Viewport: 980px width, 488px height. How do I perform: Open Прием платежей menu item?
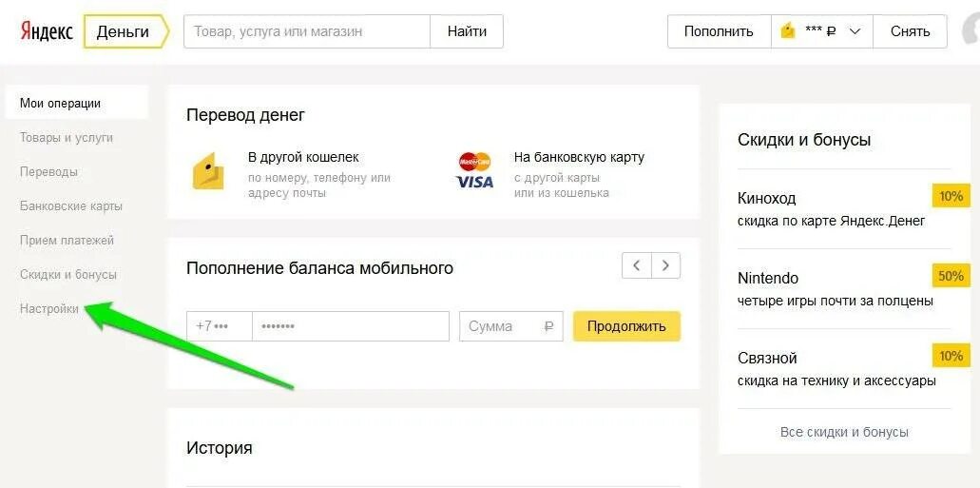[67, 241]
